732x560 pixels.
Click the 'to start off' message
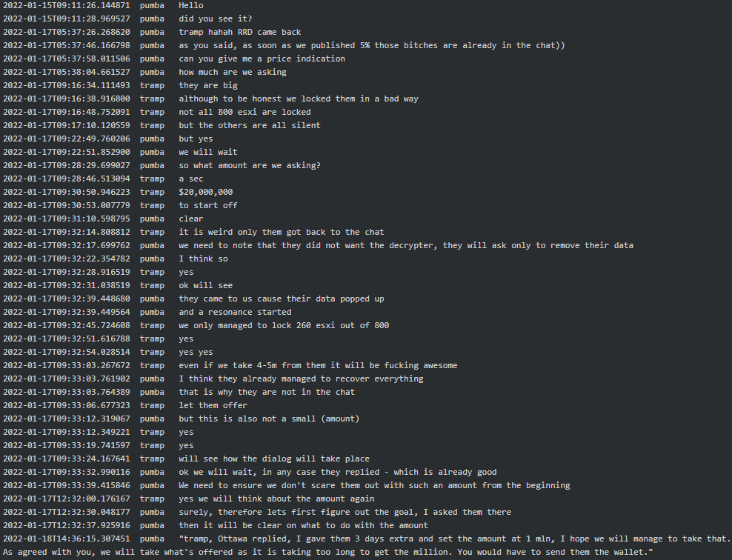[208, 205]
